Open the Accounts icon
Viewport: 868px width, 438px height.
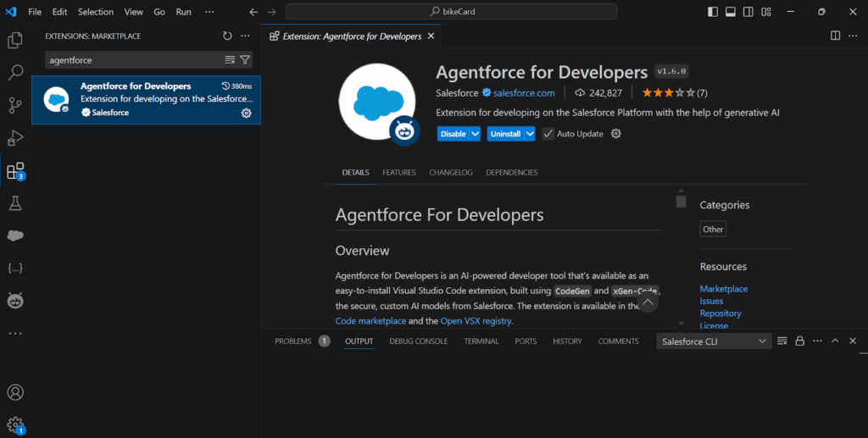(x=15, y=392)
